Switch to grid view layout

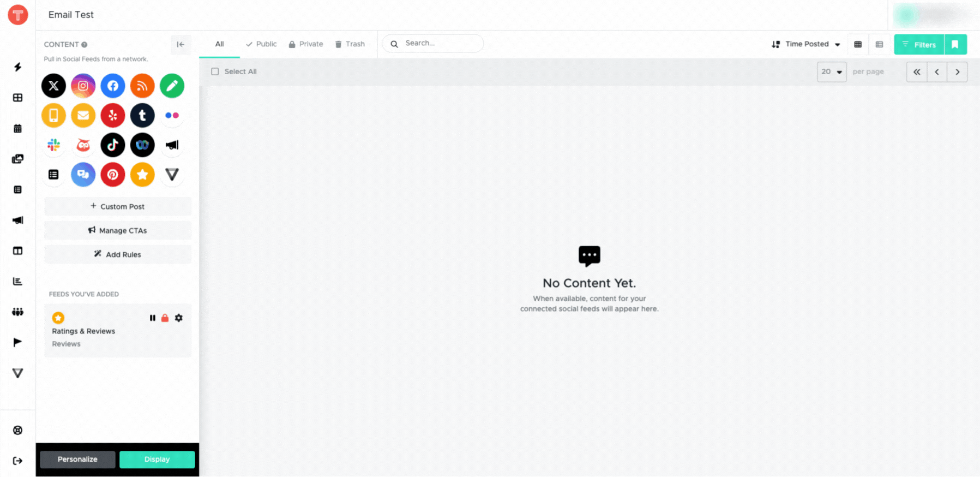point(858,44)
